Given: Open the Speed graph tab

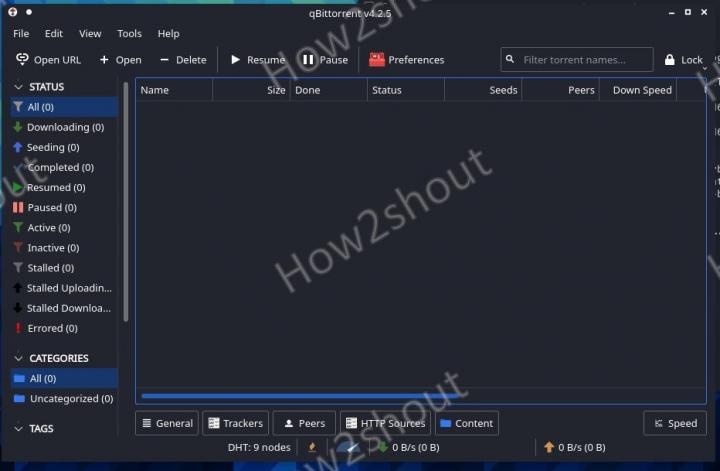Looking at the screenshot, I should pos(675,423).
